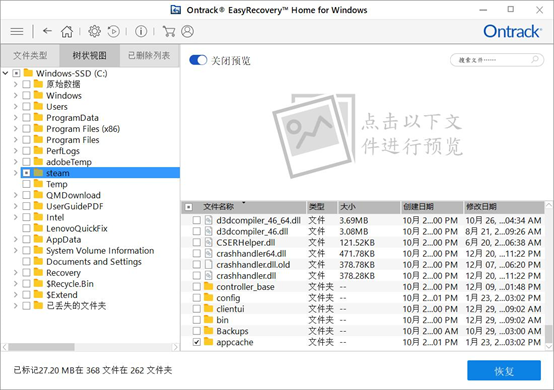Click the tree horizontal scrollbar thumb
This screenshot has height=390, width=554.
click(x=41, y=347)
